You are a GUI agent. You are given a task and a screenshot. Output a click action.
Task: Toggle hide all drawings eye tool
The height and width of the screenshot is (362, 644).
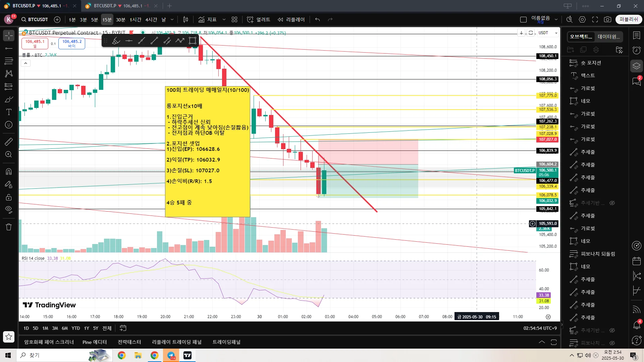pos(9,210)
